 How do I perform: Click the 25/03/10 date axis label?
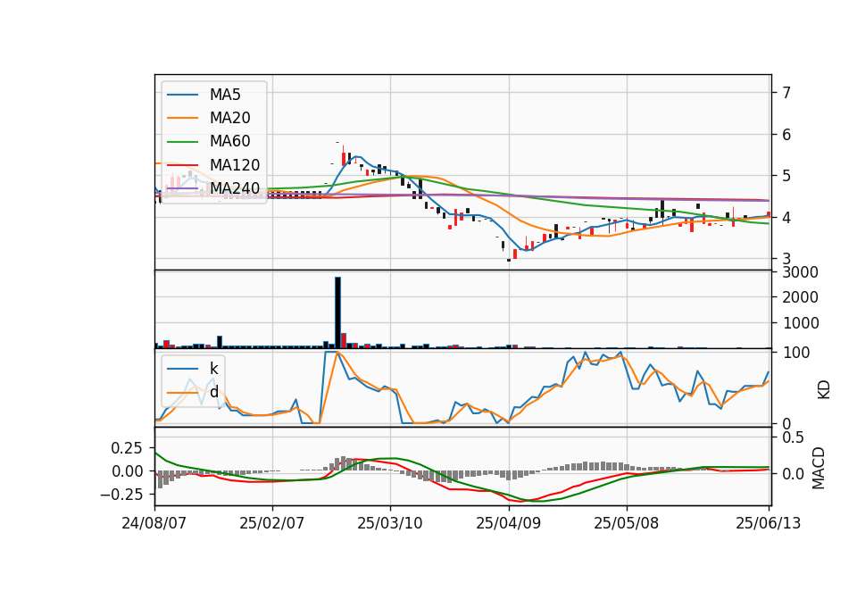pos(390,523)
